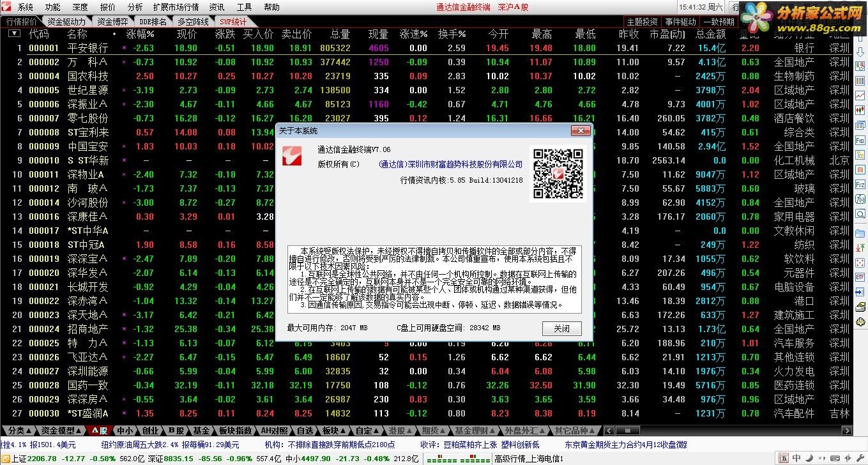Switch to the DDE排名 tab
This screenshot has width=868, height=465.
tap(153, 22)
